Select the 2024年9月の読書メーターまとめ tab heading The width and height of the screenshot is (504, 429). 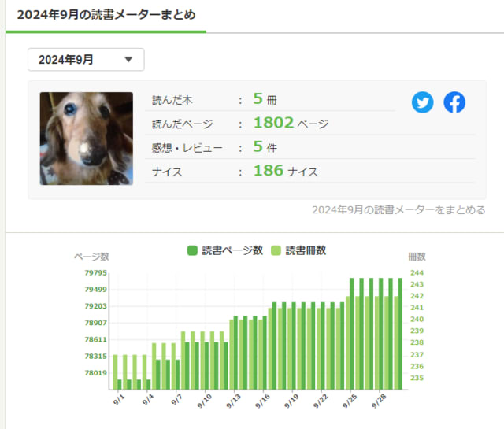[x=106, y=15]
